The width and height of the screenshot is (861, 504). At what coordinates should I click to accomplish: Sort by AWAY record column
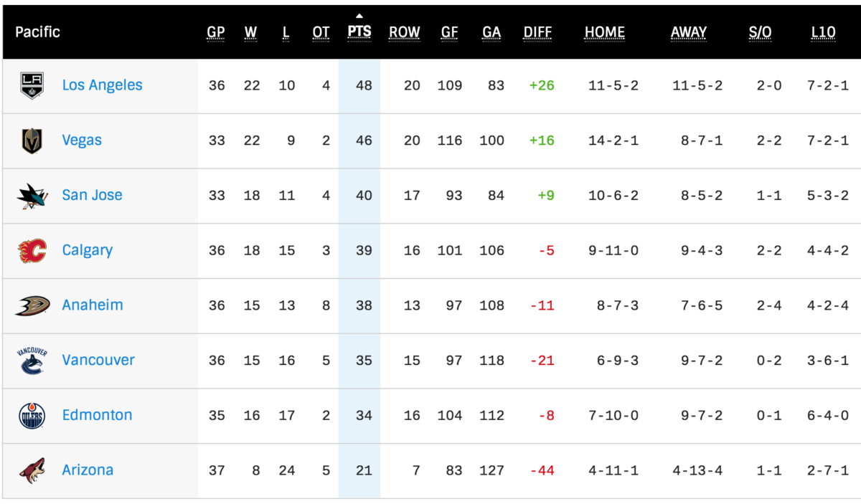coord(689,32)
